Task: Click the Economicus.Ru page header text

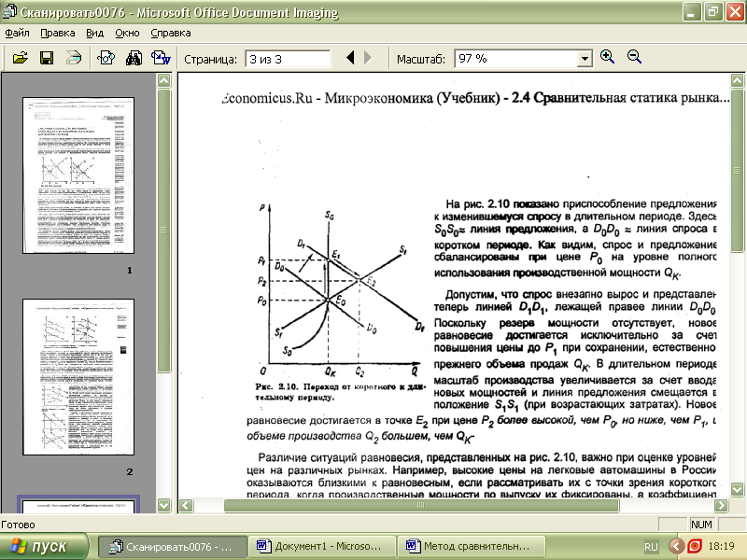Action: coord(475,98)
